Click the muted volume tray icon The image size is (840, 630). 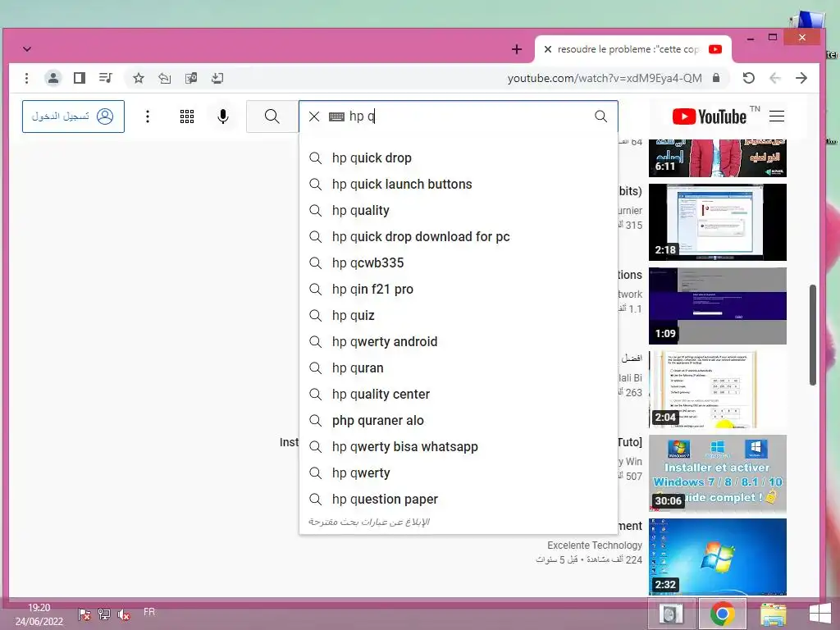(124, 615)
